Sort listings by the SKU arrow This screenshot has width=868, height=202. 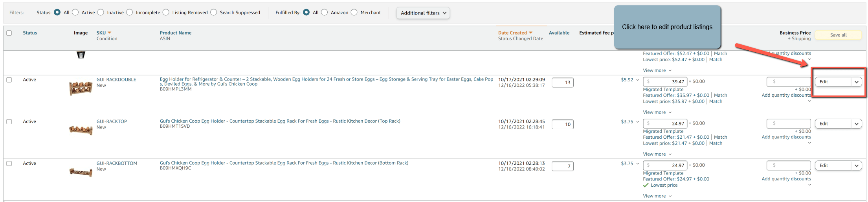point(110,33)
